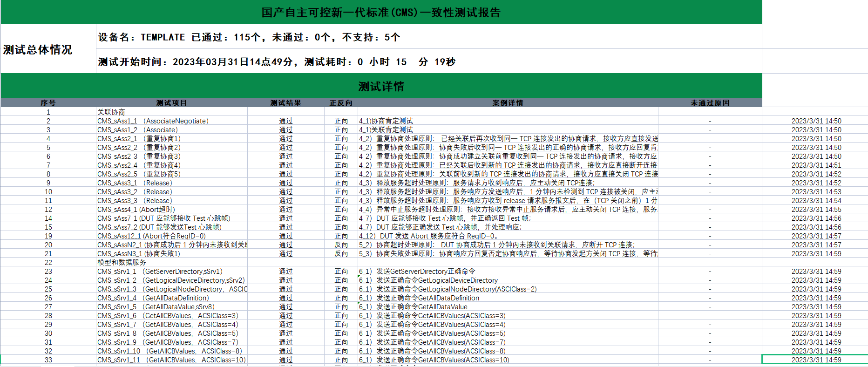Click the CMS_sSrv1_4 (GetAllDataDefinition) cell
Screen dimensions: 868x367
(172, 298)
